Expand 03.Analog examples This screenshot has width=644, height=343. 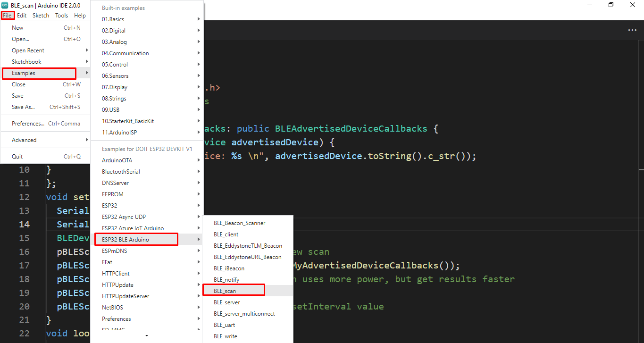pyautogui.click(x=147, y=42)
